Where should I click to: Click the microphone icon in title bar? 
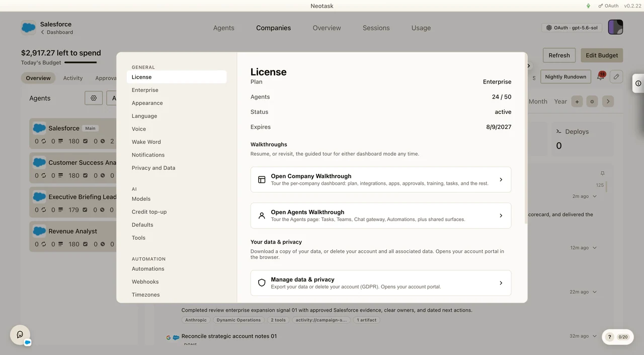pos(588,6)
